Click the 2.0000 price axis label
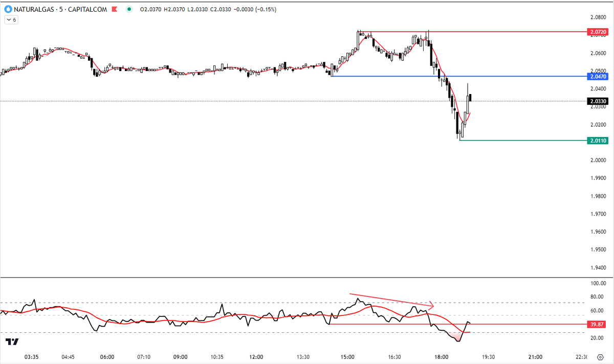The height and width of the screenshot is (364, 614). (598, 161)
